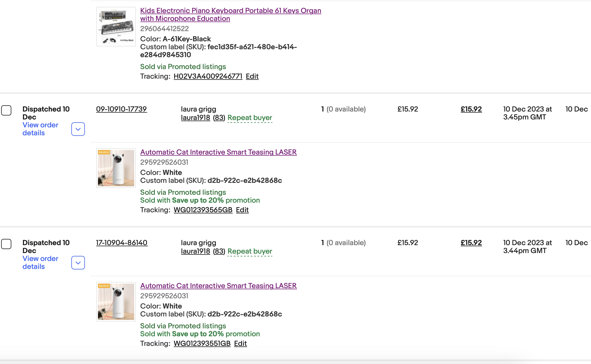Open laura1918 buyer profile in first order
Image resolution: width=591 pixels, height=364 pixels.
click(196, 118)
